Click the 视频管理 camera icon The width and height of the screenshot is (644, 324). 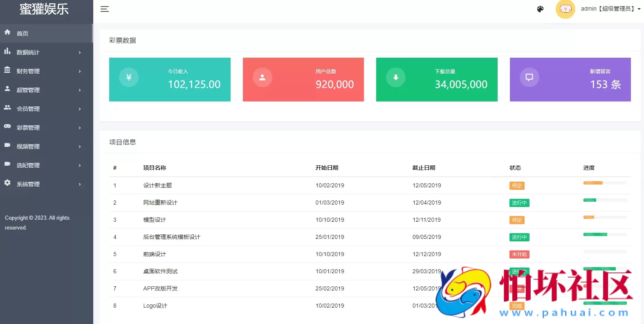point(7,145)
